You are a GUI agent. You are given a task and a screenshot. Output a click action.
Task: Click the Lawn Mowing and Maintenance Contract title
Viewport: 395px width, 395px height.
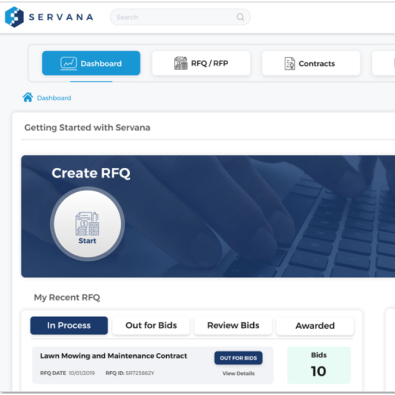pos(113,356)
